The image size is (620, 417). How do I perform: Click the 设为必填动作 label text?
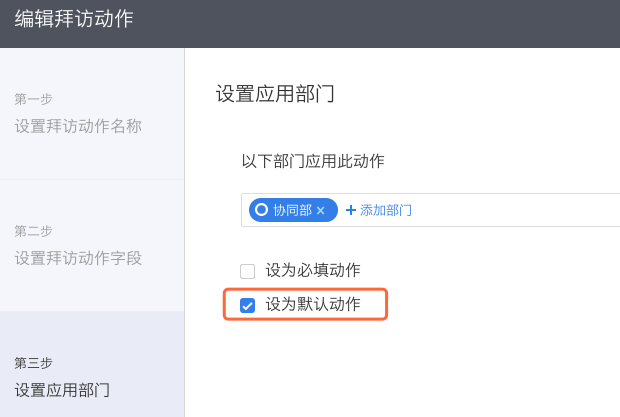(x=313, y=270)
